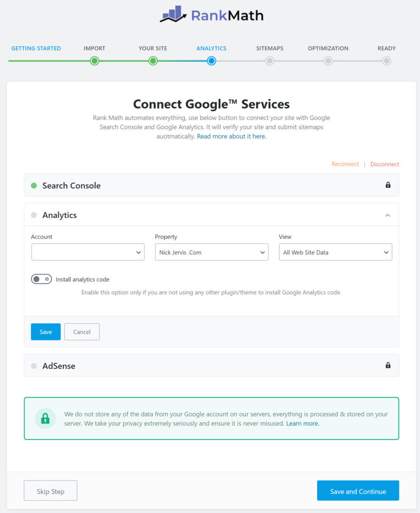This screenshot has width=420, height=513.
Task: Open the Property dropdown showing Nick Jervis .Com
Action: pos(212,252)
